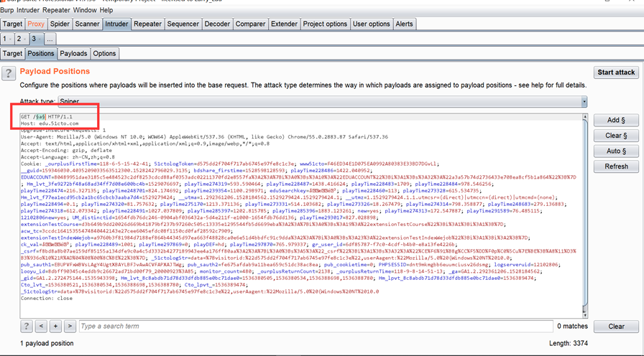
Task: Click the Clear search button
Action: pos(616,327)
